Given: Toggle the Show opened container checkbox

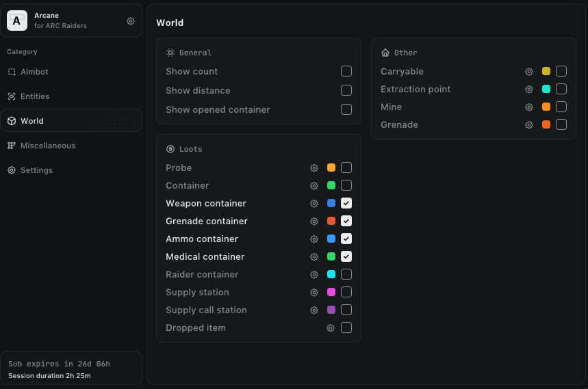Looking at the screenshot, I should pos(346,110).
